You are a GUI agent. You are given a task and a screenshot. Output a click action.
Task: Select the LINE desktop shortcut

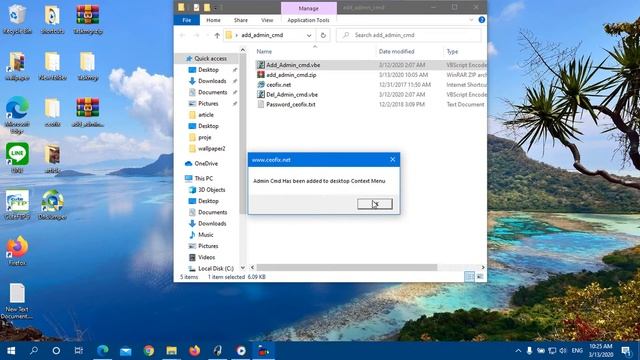click(17, 158)
